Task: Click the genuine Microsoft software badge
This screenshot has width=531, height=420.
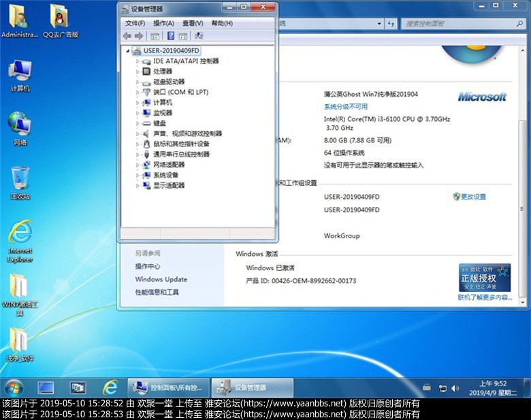Action: [485, 278]
